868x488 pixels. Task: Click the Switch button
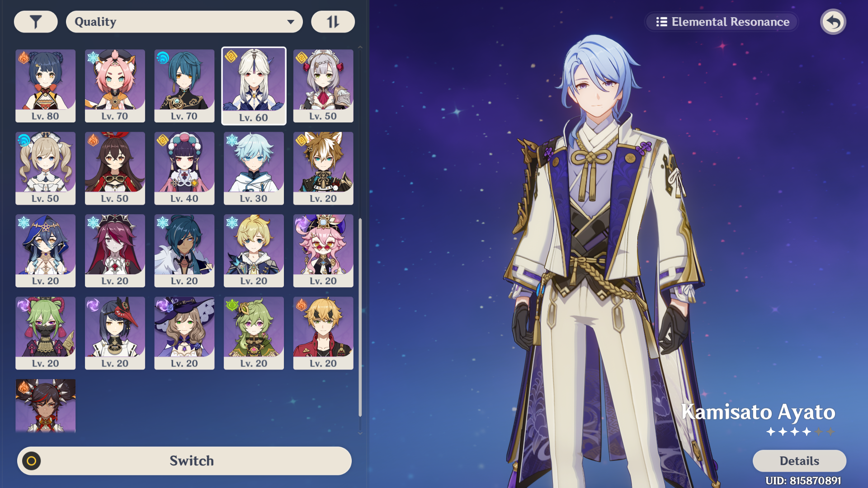coord(184,461)
